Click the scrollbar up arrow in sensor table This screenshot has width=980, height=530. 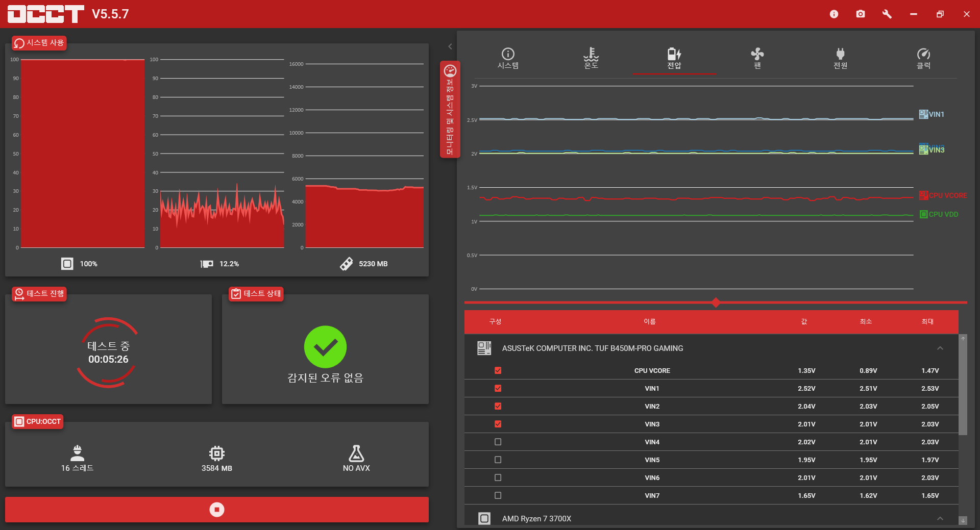[x=963, y=338]
